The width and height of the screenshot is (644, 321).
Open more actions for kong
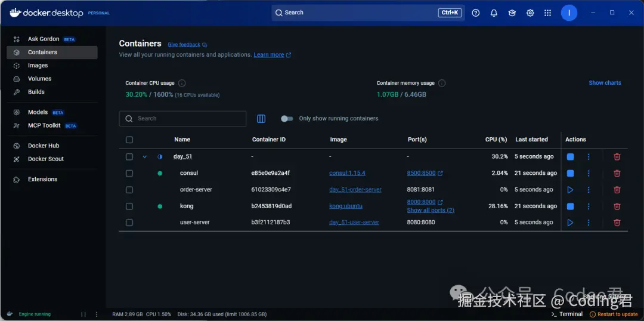click(589, 206)
